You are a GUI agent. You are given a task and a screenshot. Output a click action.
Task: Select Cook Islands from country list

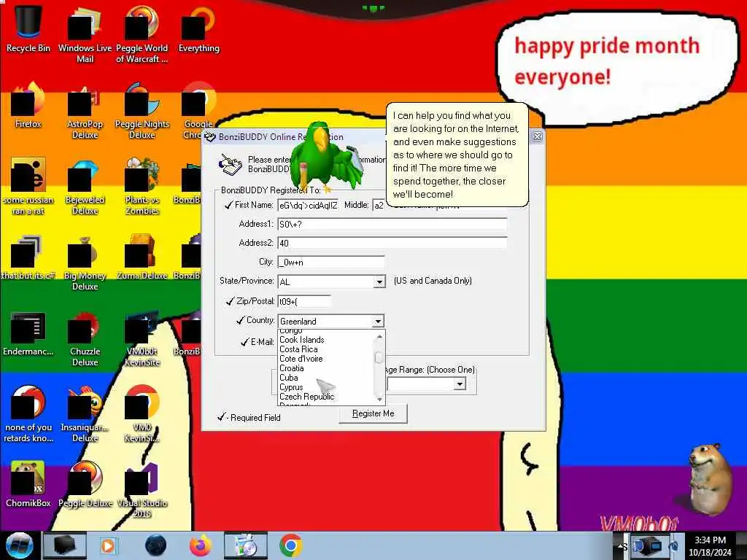(x=301, y=340)
